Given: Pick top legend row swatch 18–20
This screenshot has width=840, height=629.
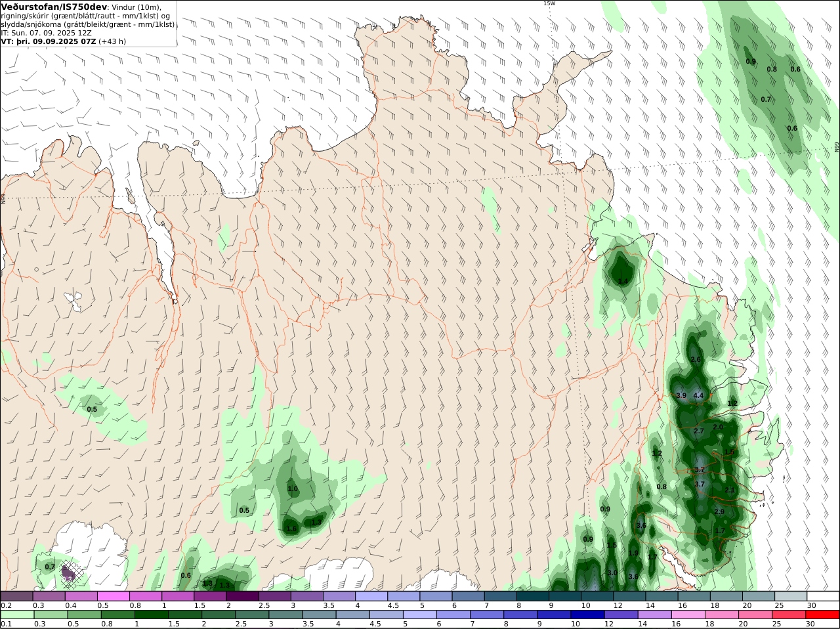Looking at the screenshot, I should [x=726, y=596].
